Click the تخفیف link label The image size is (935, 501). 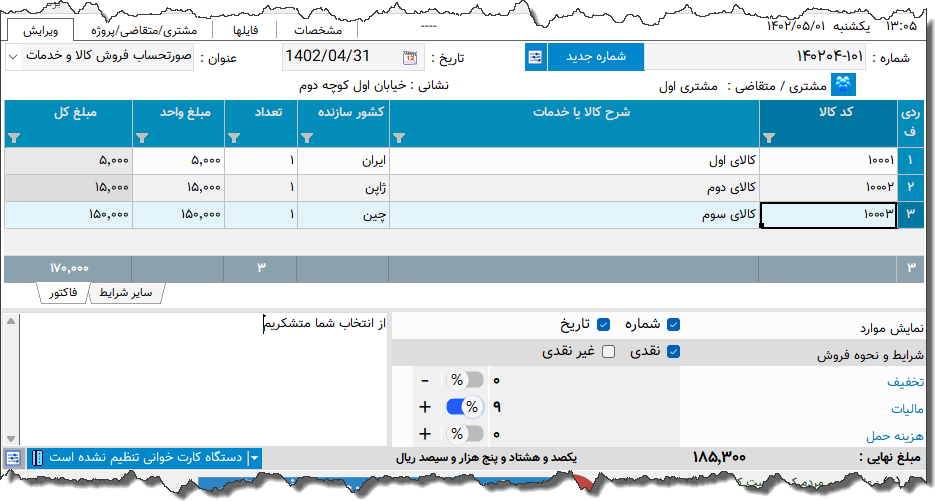[x=905, y=382]
